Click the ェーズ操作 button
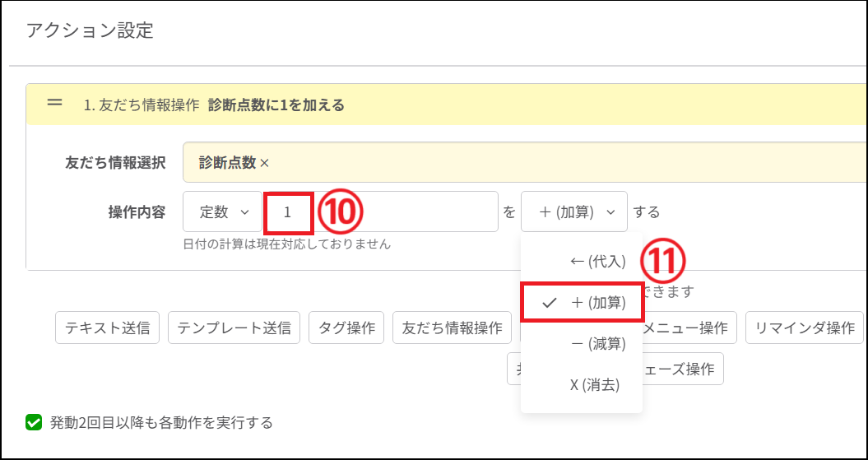Viewport: 868px width, 460px height. click(683, 369)
